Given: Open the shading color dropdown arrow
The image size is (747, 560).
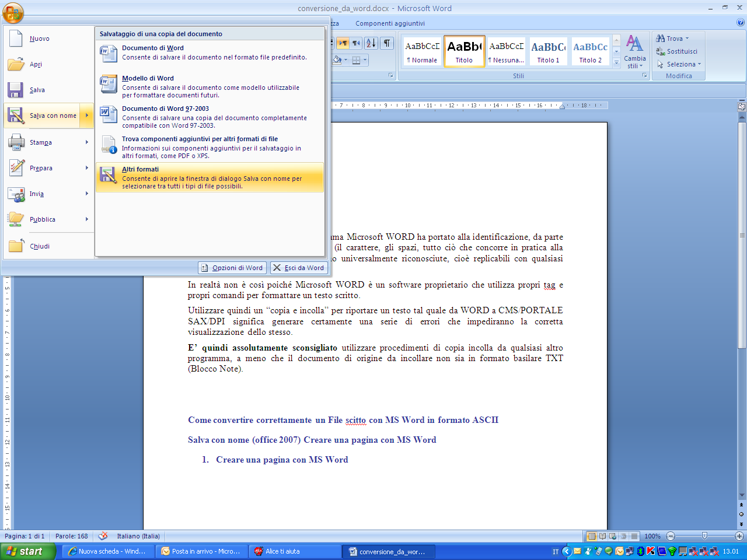Looking at the screenshot, I should tap(346, 60).
